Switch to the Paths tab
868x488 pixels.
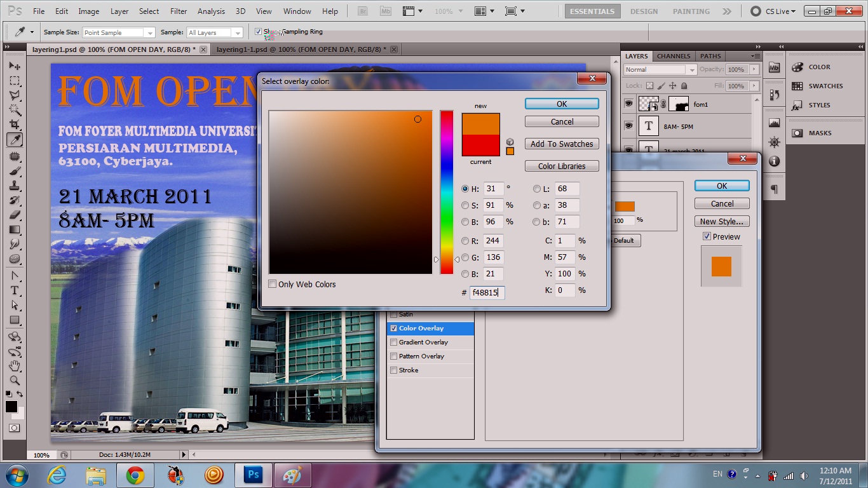[710, 56]
